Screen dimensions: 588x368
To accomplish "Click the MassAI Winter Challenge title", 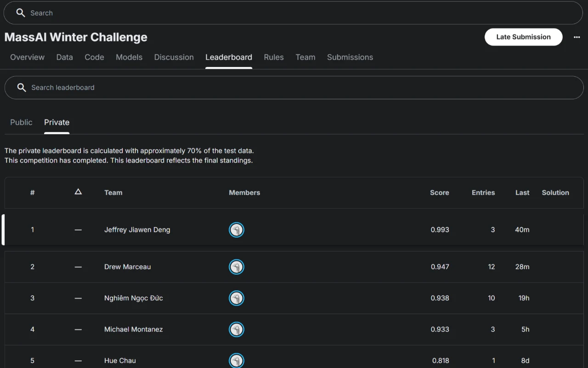I will pos(76,37).
